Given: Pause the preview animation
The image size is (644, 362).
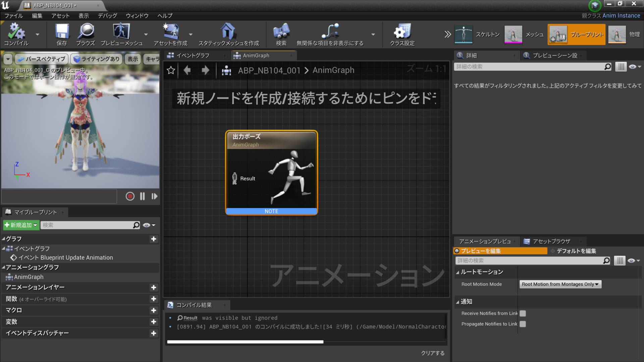Looking at the screenshot, I should 143,196.
